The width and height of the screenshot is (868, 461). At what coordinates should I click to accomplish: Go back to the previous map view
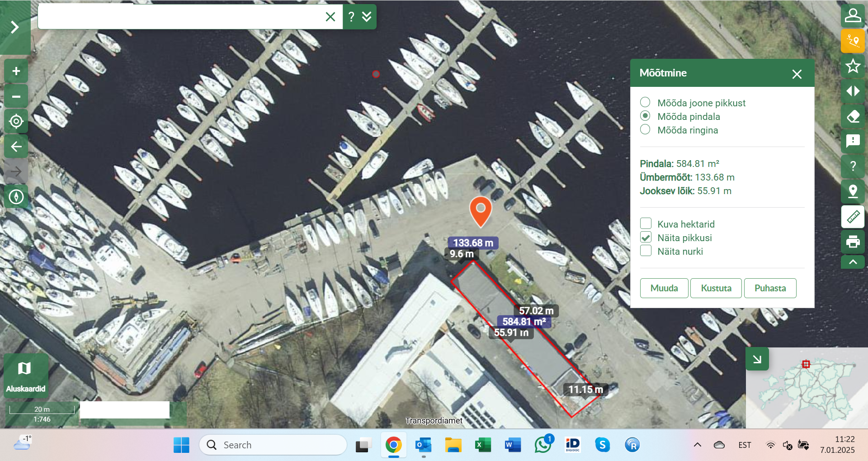pyautogui.click(x=16, y=147)
